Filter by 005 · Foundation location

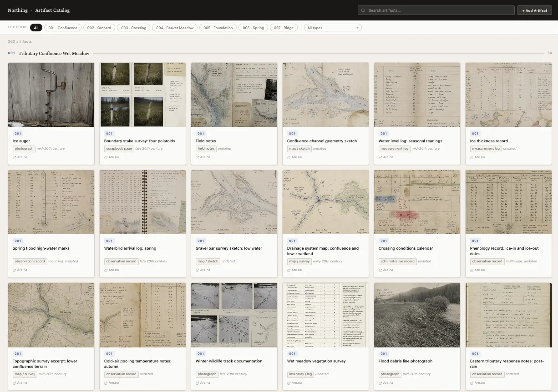(x=218, y=28)
